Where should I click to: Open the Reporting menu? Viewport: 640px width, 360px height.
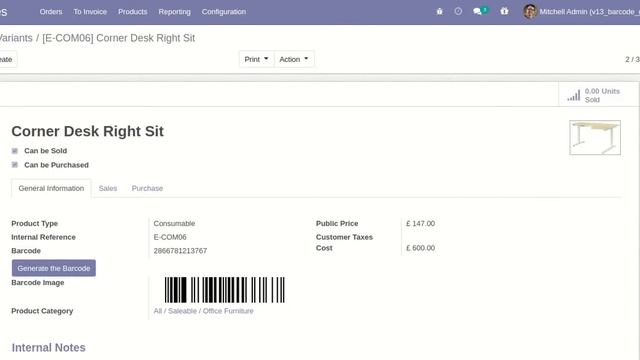[175, 12]
